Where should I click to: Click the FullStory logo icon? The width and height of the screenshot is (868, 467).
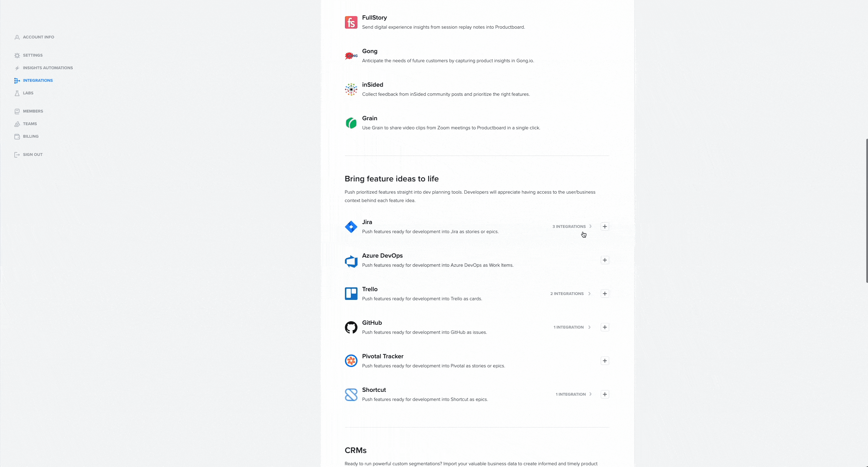[x=351, y=22]
